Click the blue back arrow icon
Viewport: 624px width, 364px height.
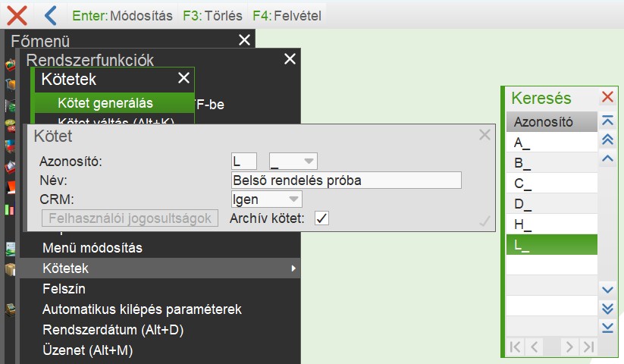(50, 14)
